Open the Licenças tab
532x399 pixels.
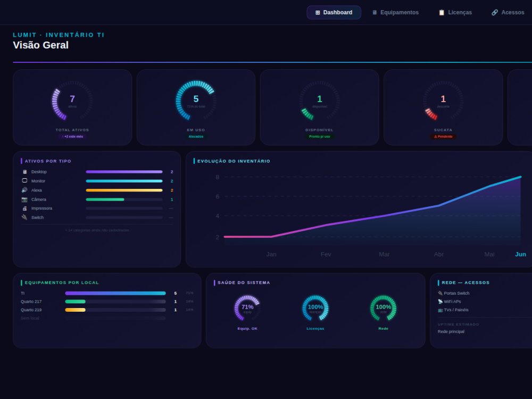pos(455,13)
